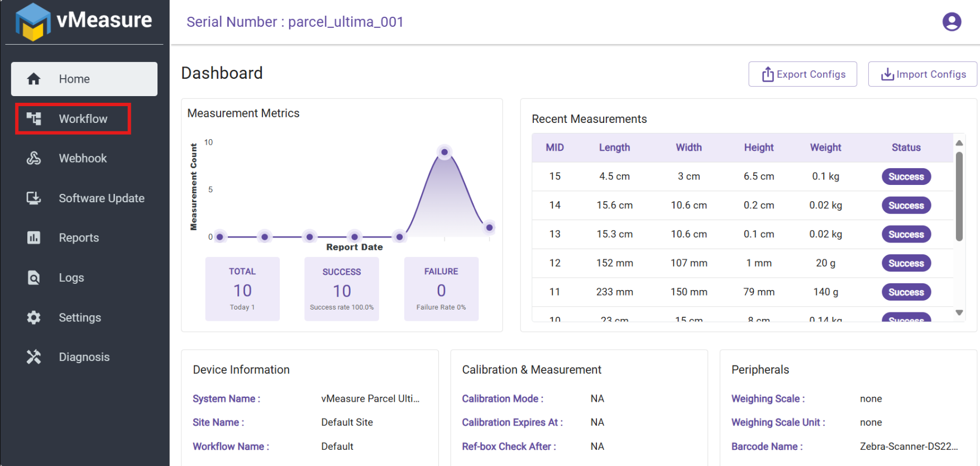Click the peak data point on the chart
Image resolution: width=980 pixels, height=466 pixels.
(x=444, y=152)
